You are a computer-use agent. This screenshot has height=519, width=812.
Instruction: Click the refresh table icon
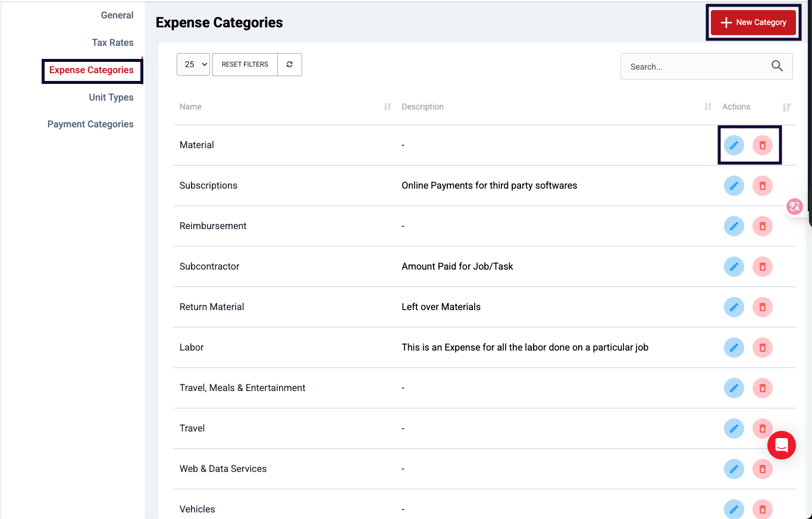pos(290,64)
